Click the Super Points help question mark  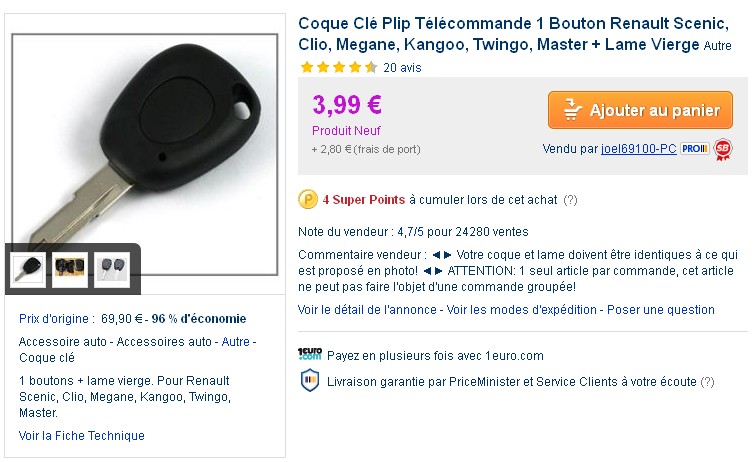570,200
